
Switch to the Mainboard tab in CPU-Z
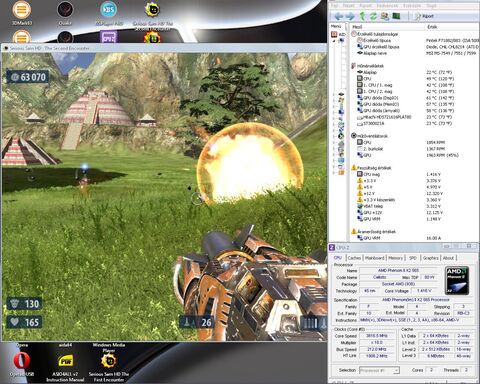(x=375, y=258)
